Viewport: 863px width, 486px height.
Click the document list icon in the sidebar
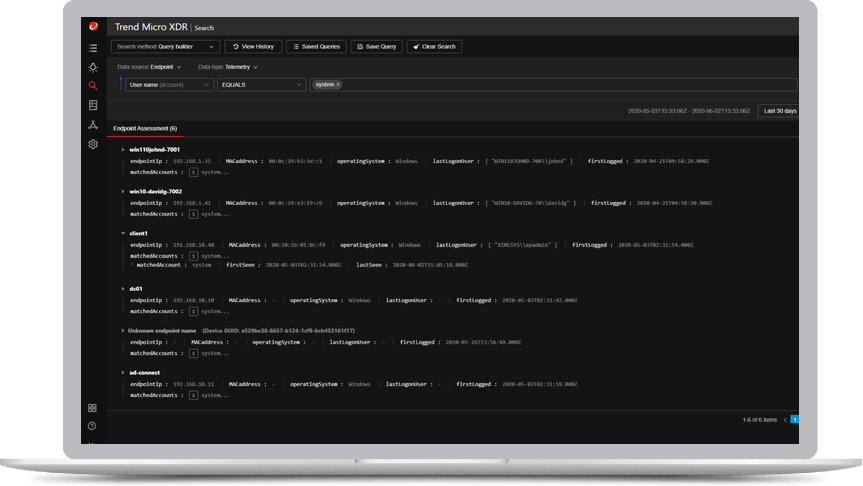tap(93, 105)
